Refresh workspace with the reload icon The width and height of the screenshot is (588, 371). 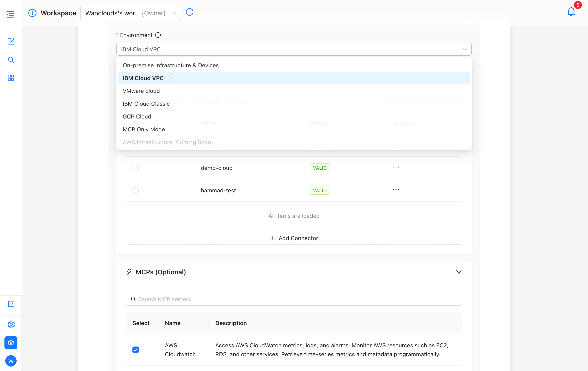coord(190,12)
